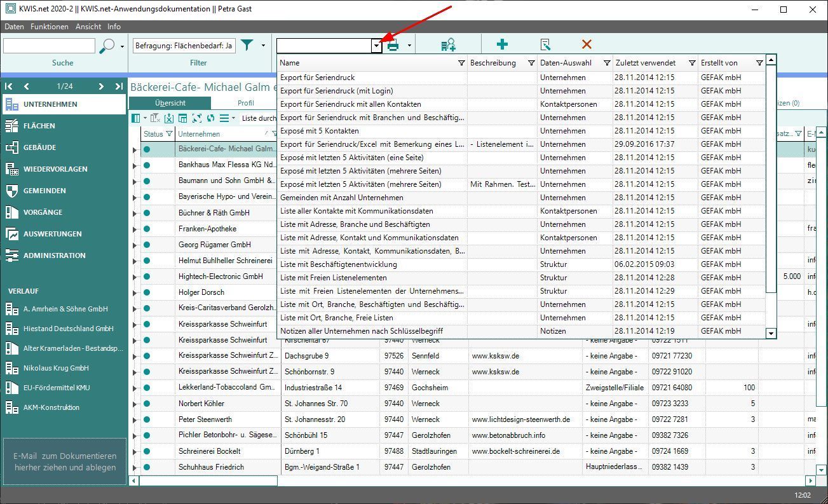Open the Auswertungen module in sidebar
The width and height of the screenshot is (828, 504).
click(64, 234)
